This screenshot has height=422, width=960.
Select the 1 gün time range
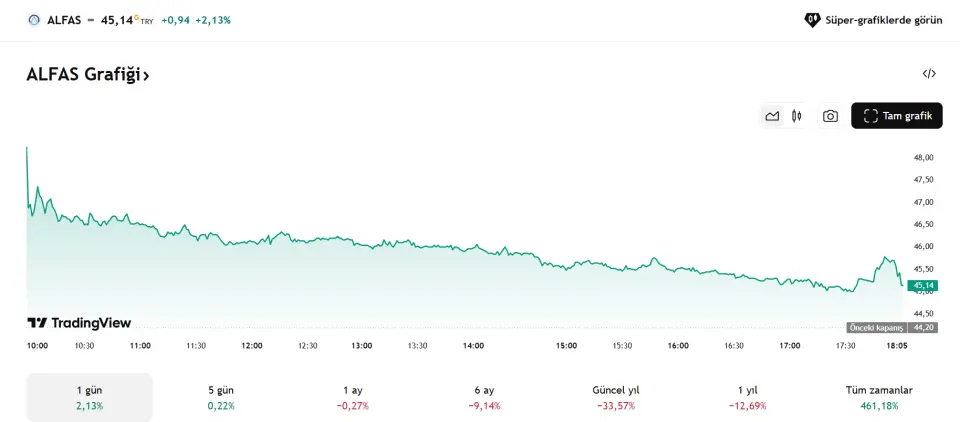89,397
